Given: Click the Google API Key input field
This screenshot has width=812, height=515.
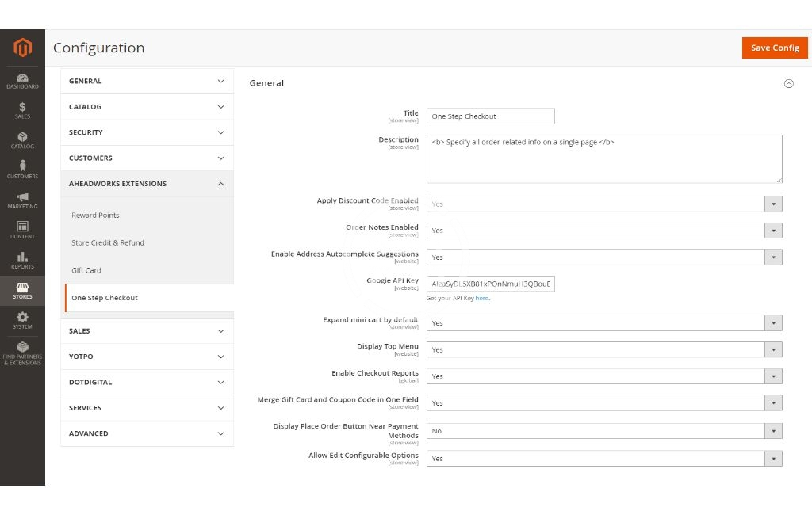Looking at the screenshot, I should (490, 284).
